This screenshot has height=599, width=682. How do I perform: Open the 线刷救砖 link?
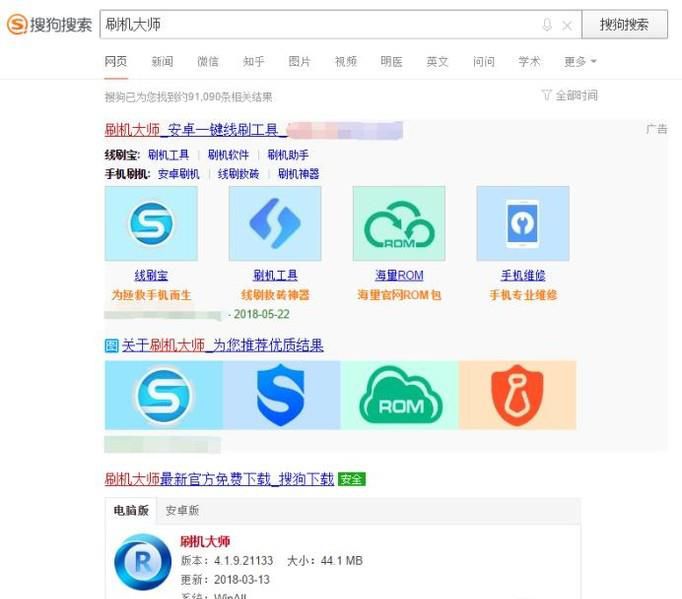point(238,174)
